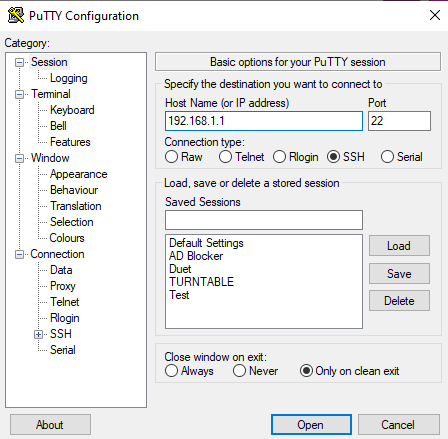The image size is (448, 439).
Task: Select Raw connection type
Action: [x=171, y=157]
